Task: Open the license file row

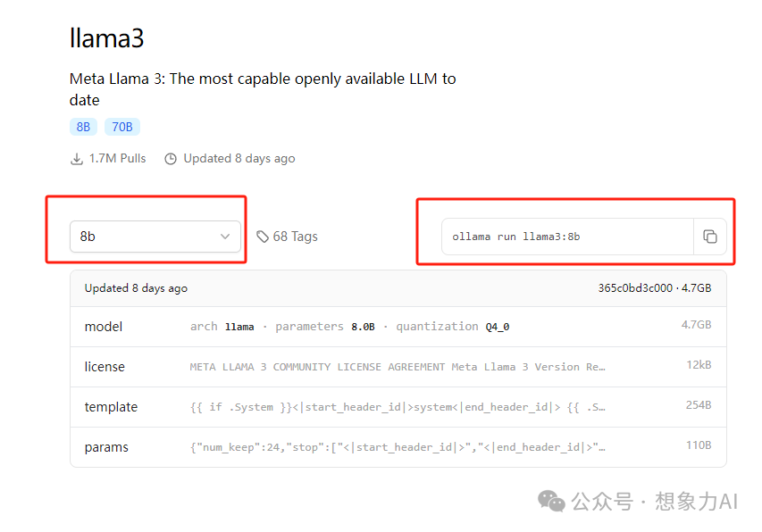Action: pos(398,367)
